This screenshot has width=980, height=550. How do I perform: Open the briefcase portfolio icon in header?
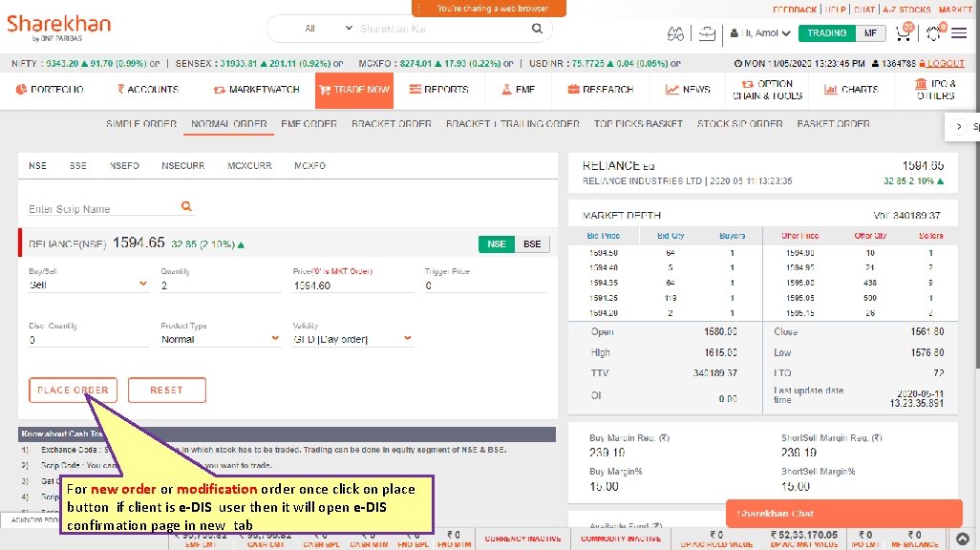click(x=707, y=33)
